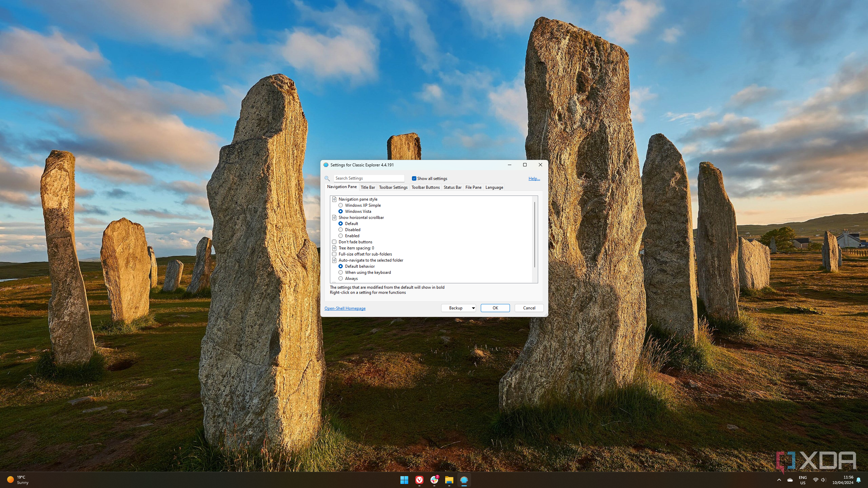This screenshot has width=868, height=488.
Task: Switch to the File Pane tab
Action: pos(473,187)
